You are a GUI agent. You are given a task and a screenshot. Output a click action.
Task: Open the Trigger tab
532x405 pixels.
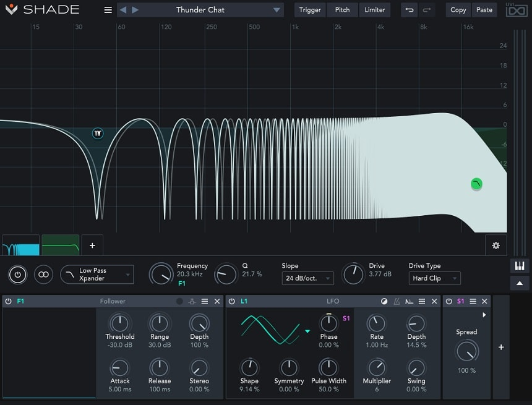(x=310, y=10)
